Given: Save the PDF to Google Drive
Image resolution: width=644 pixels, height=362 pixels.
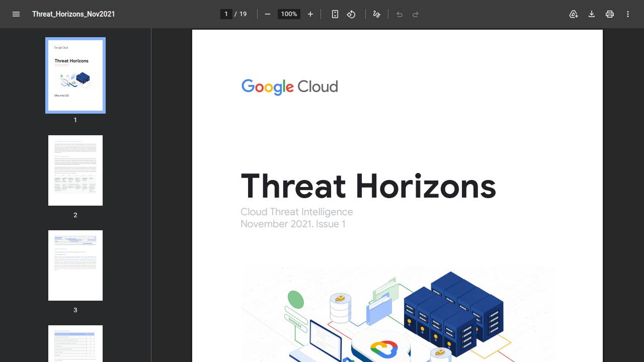Looking at the screenshot, I should pyautogui.click(x=574, y=14).
